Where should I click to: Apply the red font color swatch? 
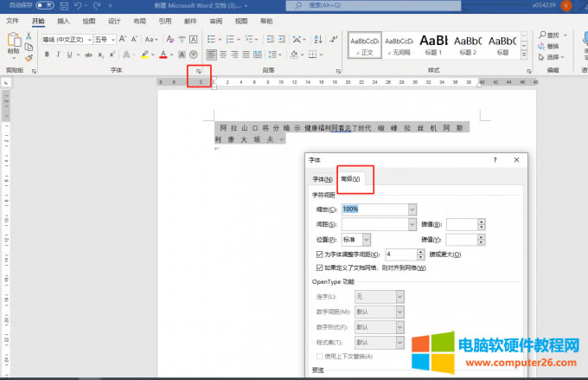(163, 55)
